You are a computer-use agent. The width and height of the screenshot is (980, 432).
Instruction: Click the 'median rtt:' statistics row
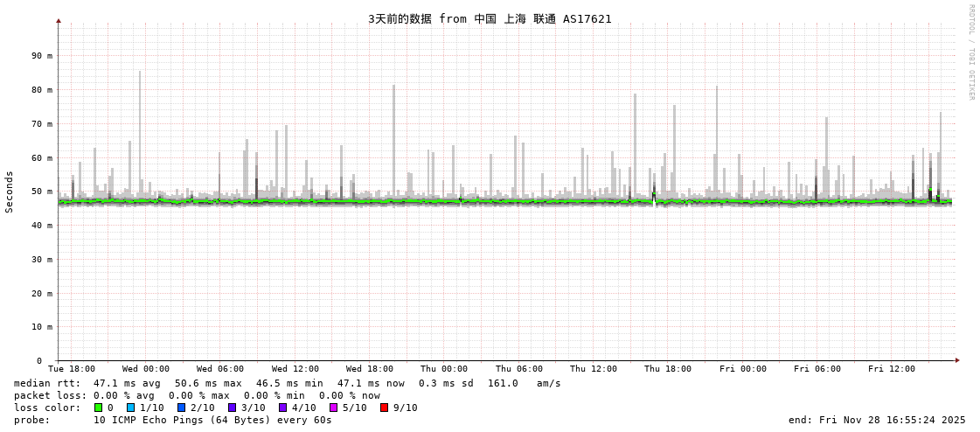[x=287, y=383]
